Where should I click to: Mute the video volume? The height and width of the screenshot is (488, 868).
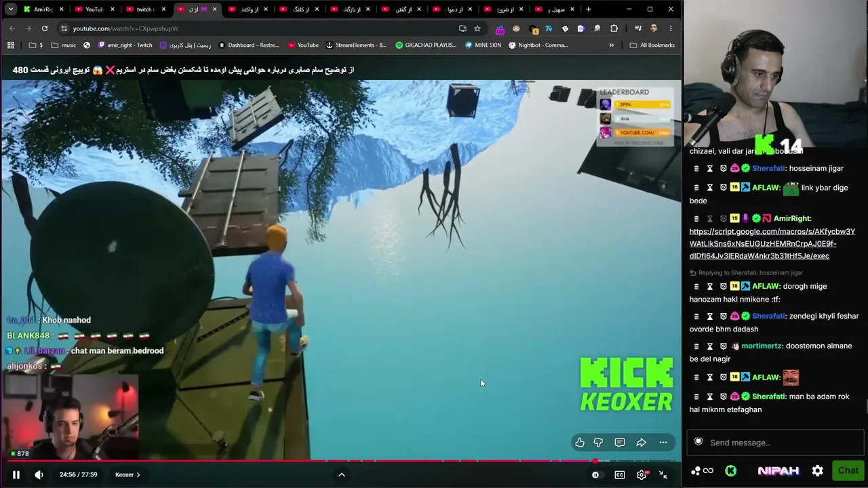[x=39, y=474]
